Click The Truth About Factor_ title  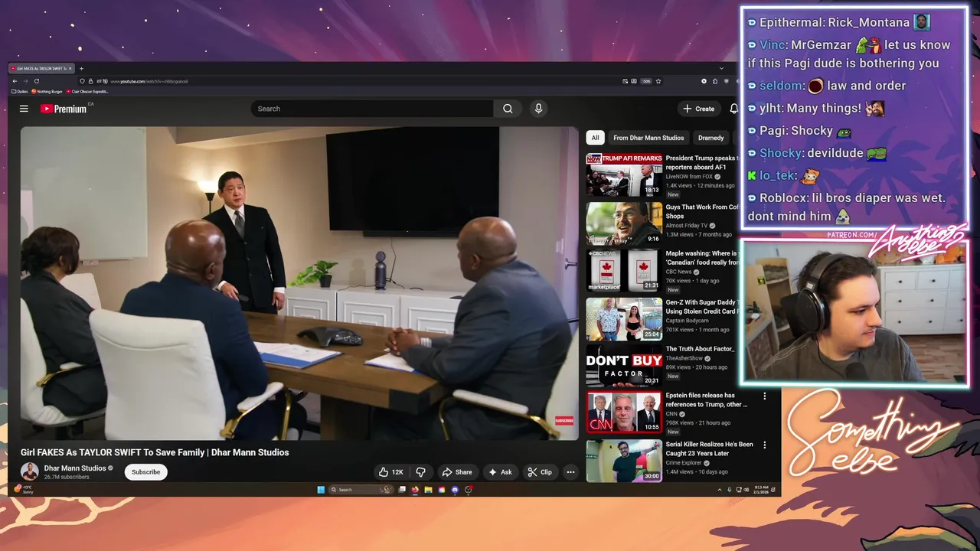click(700, 349)
